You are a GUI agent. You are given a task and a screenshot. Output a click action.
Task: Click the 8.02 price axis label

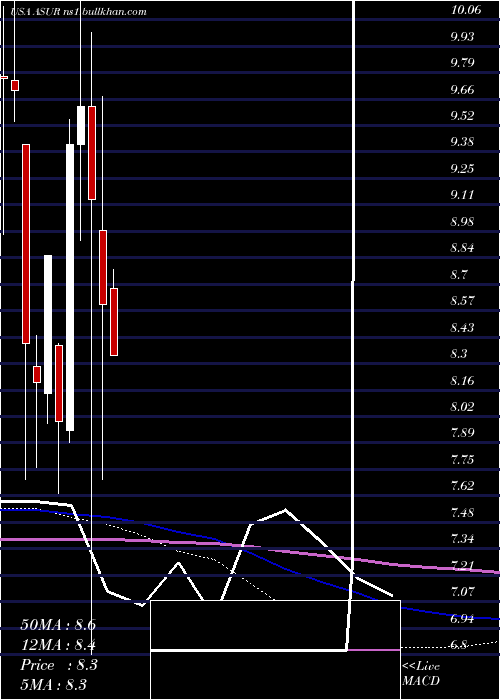click(x=462, y=406)
